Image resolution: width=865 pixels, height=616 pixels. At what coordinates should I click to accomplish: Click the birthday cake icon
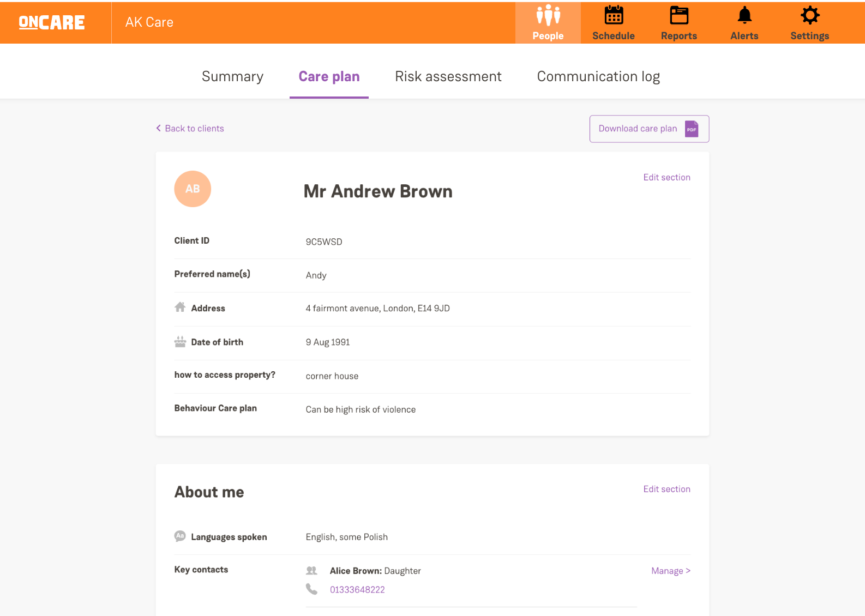[x=180, y=342]
